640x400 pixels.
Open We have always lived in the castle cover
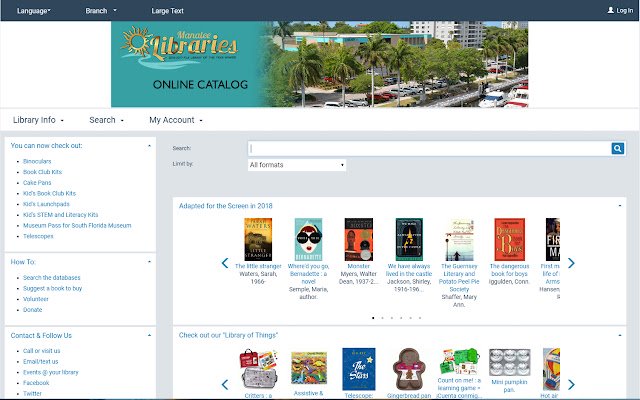click(409, 239)
